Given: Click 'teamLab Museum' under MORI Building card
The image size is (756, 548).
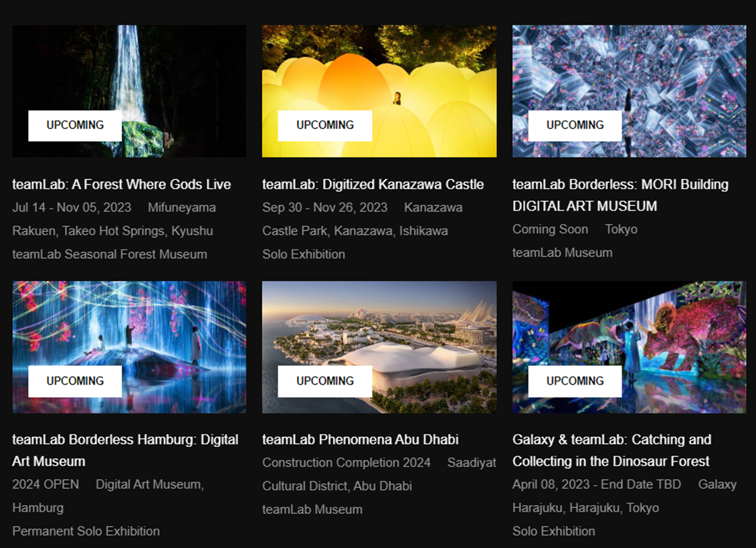Looking at the screenshot, I should (x=563, y=253).
